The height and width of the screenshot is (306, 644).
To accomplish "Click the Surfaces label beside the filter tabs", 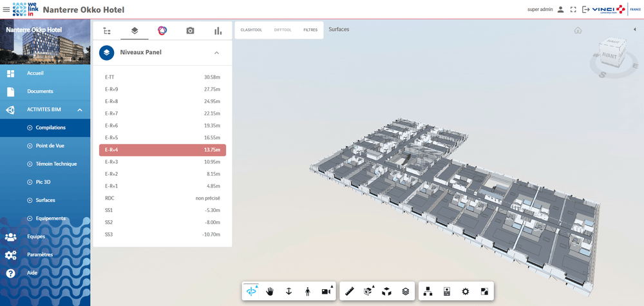I will (x=339, y=30).
